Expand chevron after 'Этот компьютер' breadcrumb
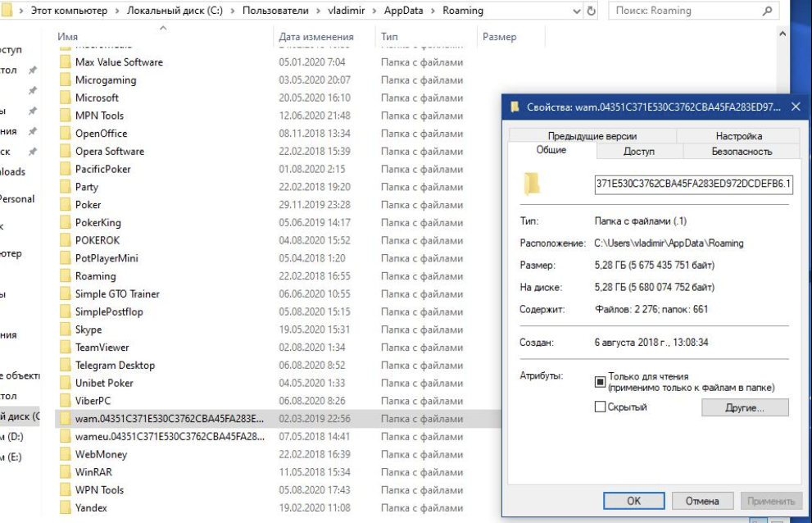The width and height of the screenshot is (812, 523). click(117, 11)
